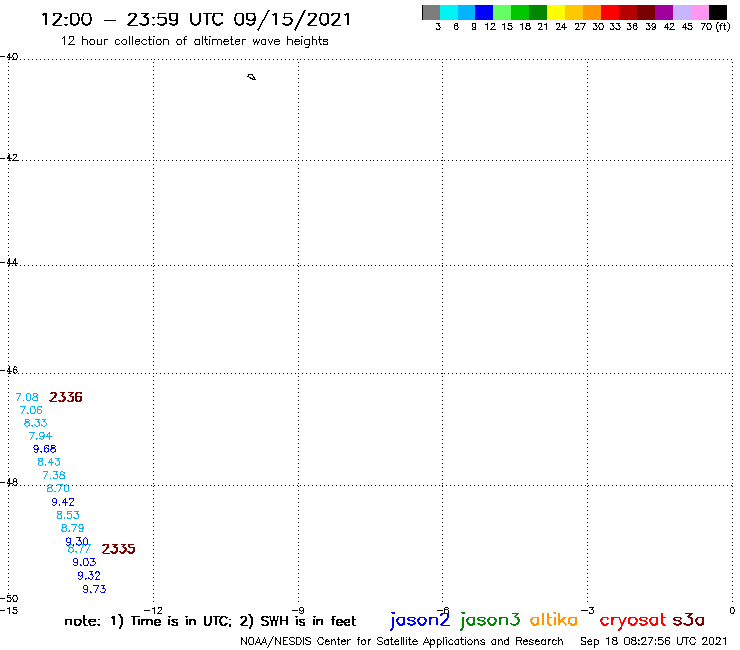This screenshot has width=740, height=650.
Task: Click the NOAA/NESDIS credit line
Action: [x=402, y=642]
